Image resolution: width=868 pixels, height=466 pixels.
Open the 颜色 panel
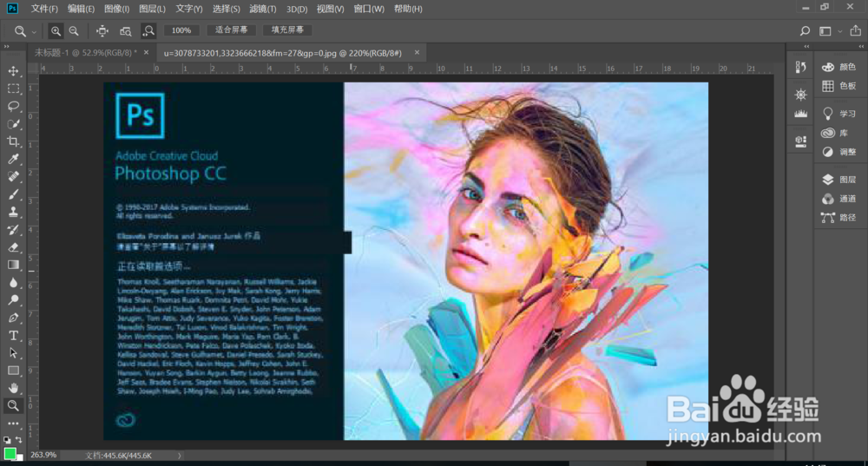(838, 67)
